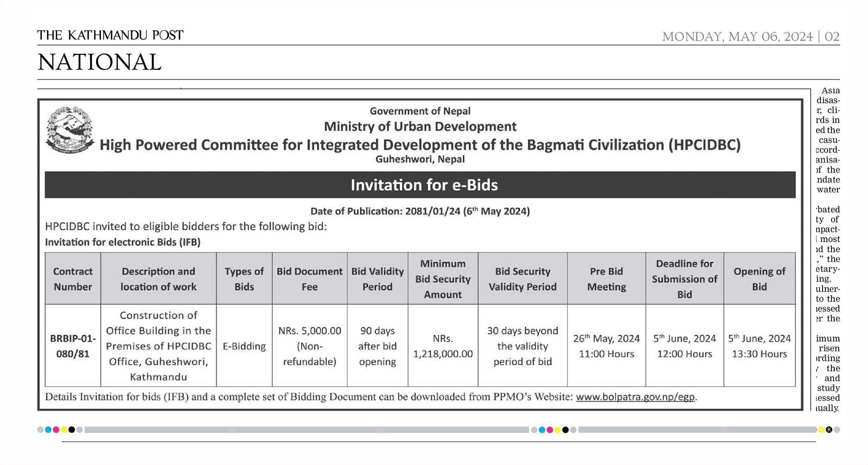Image resolution: width=868 pixels, height=465 pixels.
Task: Click the "Types of Bids" column header
Action: (x=244, y=279)
